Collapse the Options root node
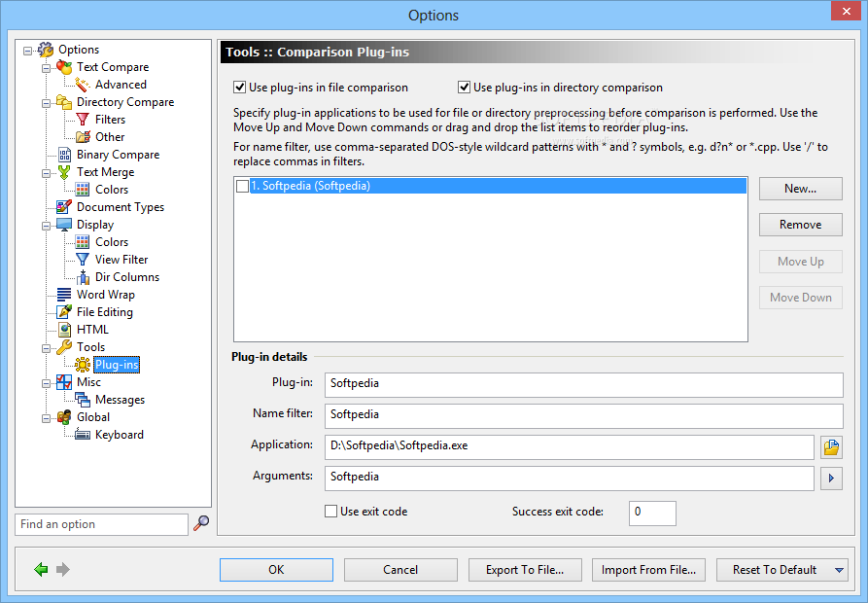Viewport: 868px width, 603px height. (27, 51)
